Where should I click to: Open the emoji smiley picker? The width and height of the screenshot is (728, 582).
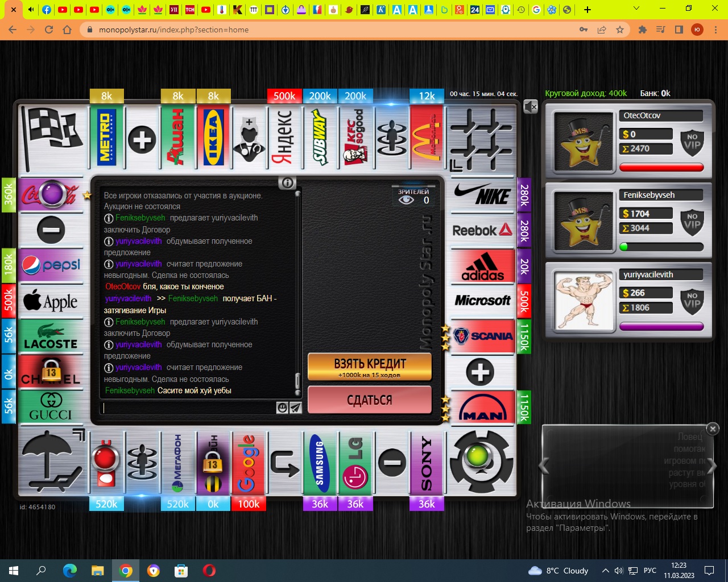(283, 408)
